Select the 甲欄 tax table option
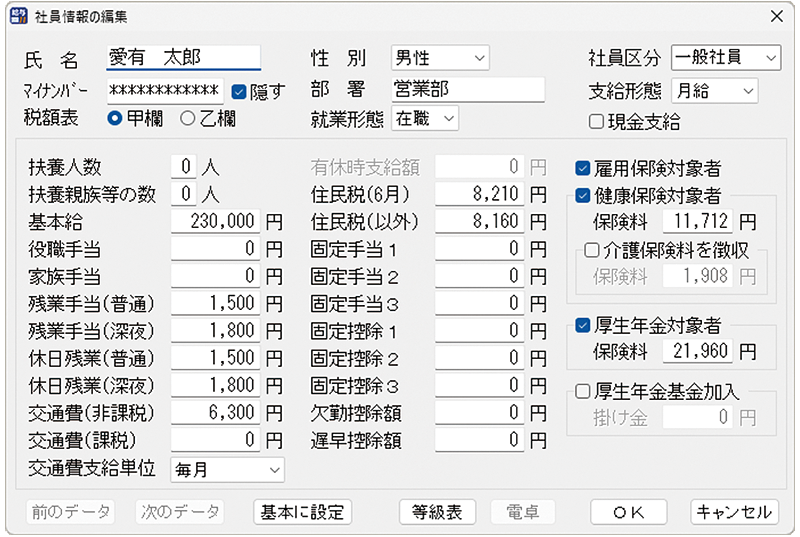This screenshot has height=537, width=800. click(115, 118)
